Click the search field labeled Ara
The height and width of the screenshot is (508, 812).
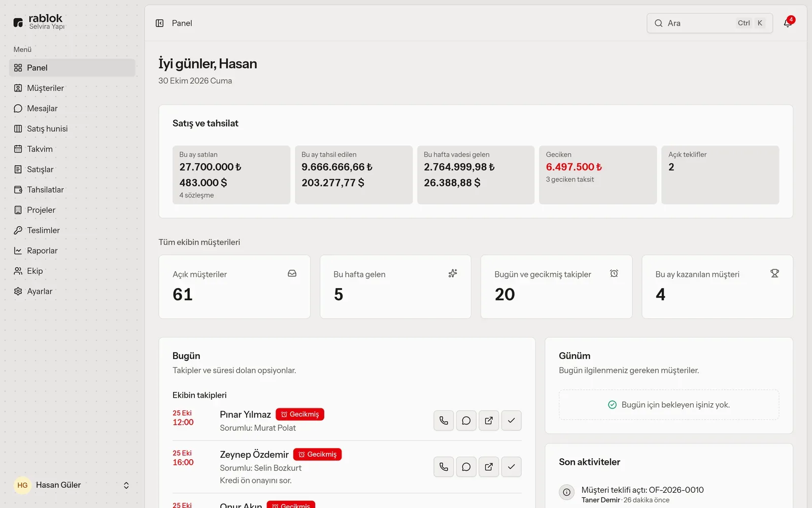pos(709,23)
